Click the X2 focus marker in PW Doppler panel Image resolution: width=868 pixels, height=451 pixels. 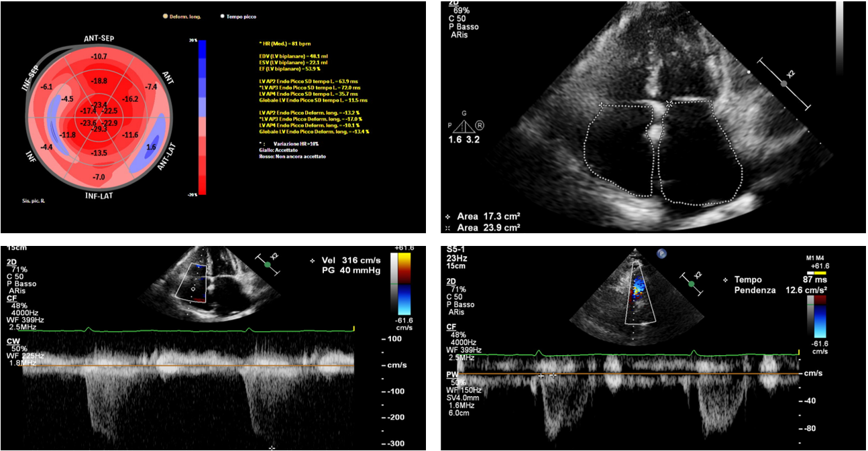pyautogui.click(x=692, y=283)
